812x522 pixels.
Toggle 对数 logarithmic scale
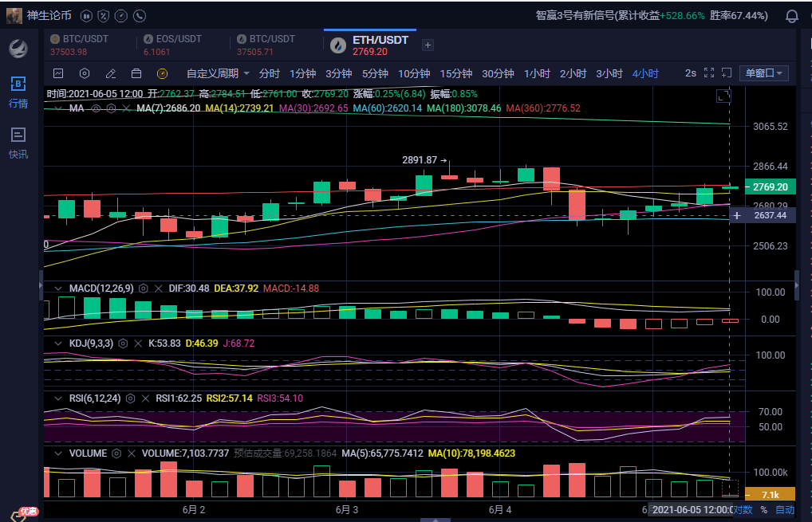tap(743, 509)
